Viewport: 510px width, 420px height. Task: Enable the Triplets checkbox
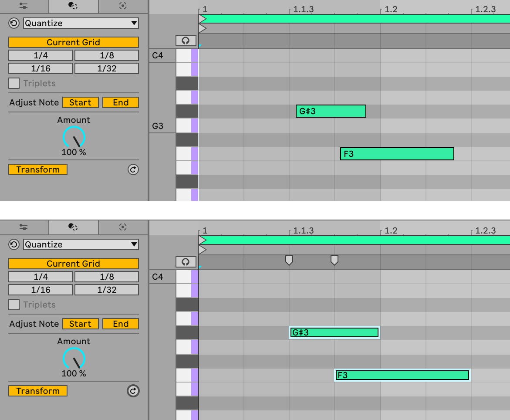[x=13, y=83]
